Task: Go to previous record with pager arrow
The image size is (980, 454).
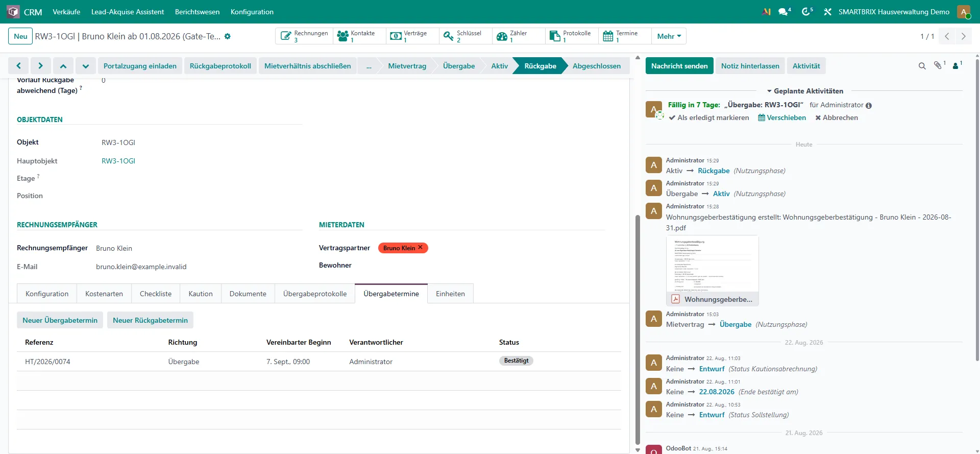Action: [947, 36]
